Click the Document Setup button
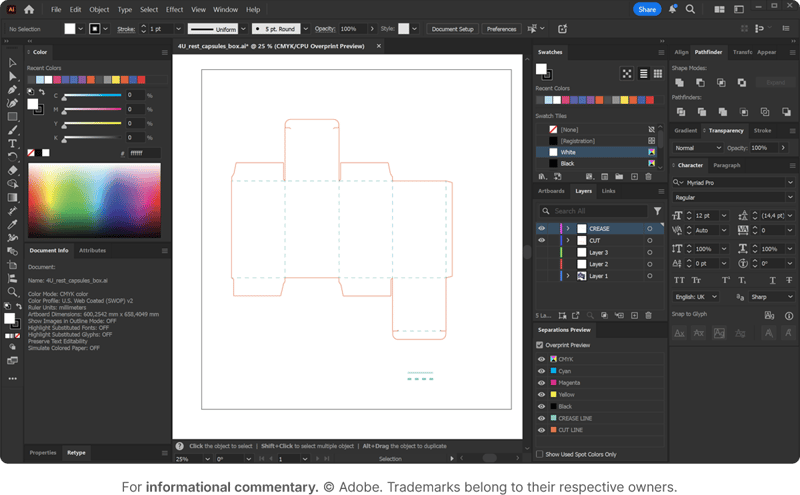Screen dimensions: 800x495 pos(453,29)
